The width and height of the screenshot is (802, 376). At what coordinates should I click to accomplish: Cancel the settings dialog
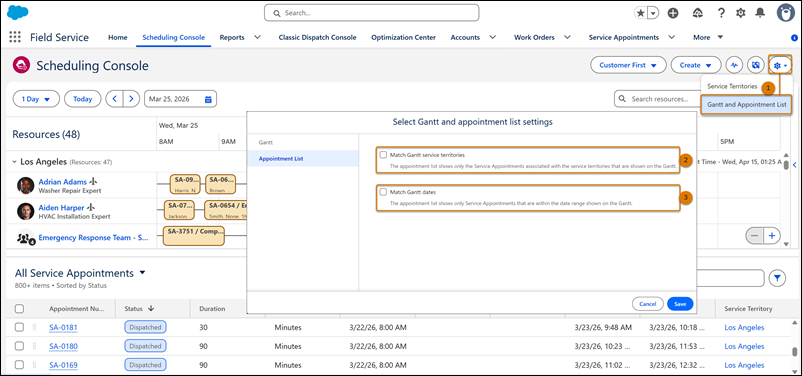pos(648,304)
